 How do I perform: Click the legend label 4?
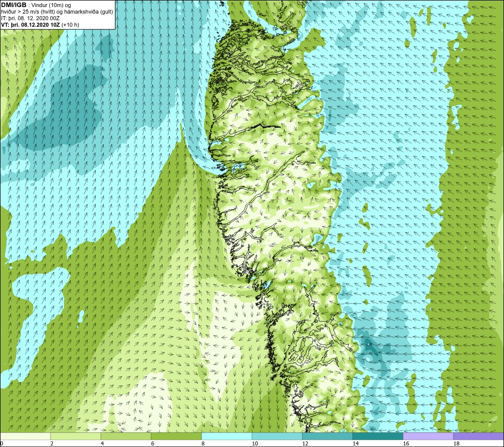click(x=102, y=443)
